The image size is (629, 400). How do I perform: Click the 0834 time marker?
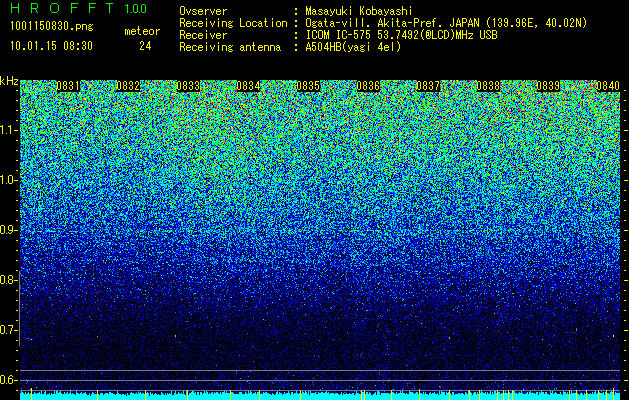click(248, 86)
